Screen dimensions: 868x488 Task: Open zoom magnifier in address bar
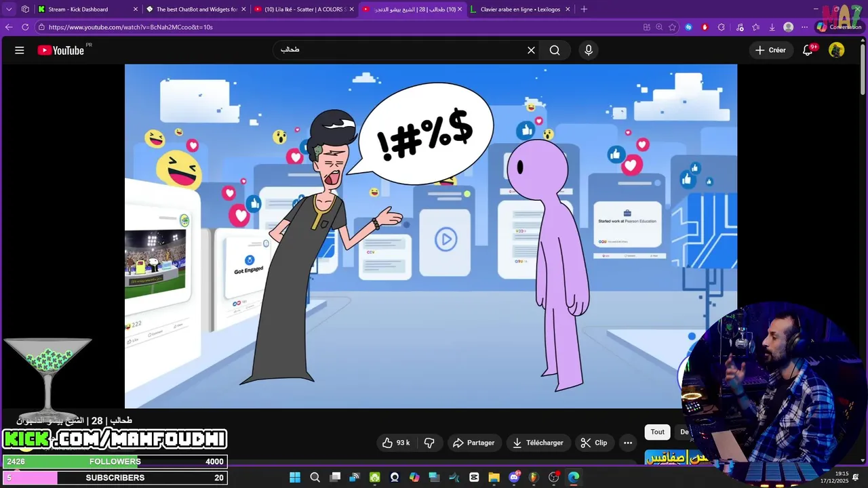click(659, 27)
